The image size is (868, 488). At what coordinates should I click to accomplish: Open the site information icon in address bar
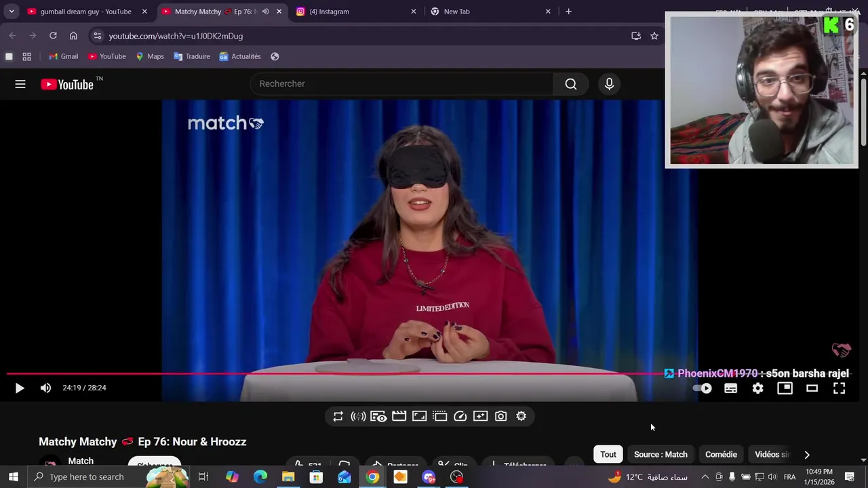coord(98,36)
